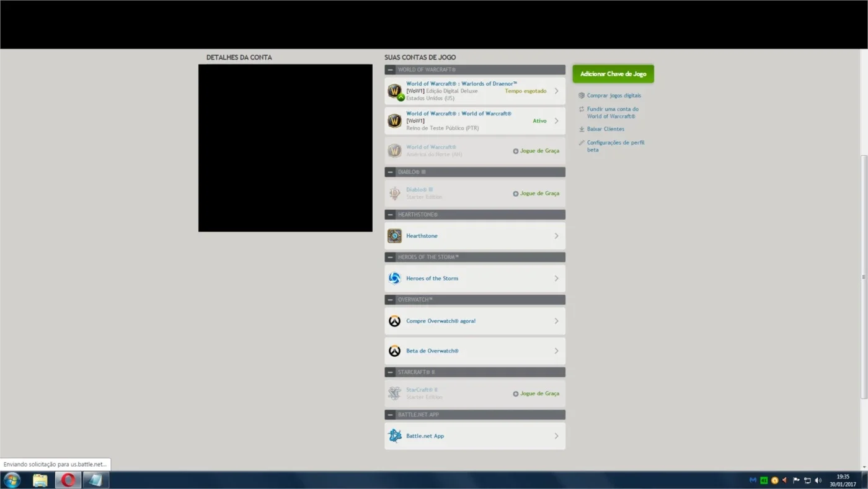Click the Warlords of Draenor WoW icon
This screenshot has height=489, width=868.
pos(395,91)
